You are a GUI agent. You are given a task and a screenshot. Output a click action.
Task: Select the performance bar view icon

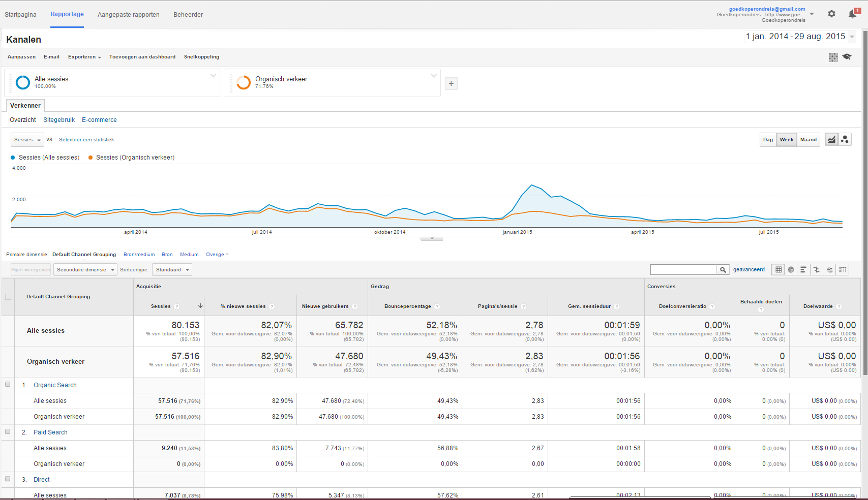point(803,270)
